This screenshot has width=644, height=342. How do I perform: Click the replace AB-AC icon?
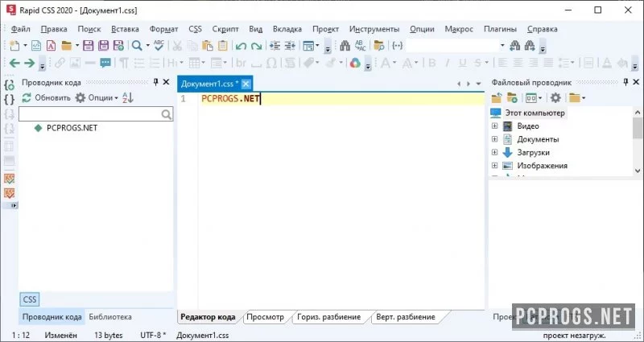pyautogui.click(x=360, y=46)
